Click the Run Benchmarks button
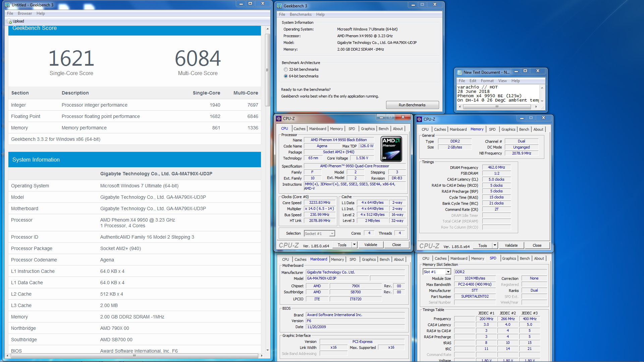Viewport: 644px width, 362px height. (x=412, y=105)
